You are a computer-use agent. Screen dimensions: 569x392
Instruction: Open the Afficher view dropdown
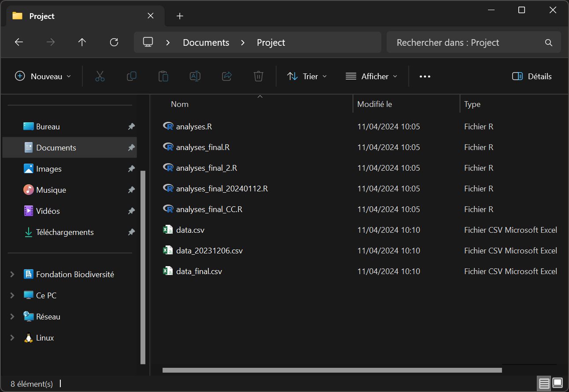(x=371, y=76)
